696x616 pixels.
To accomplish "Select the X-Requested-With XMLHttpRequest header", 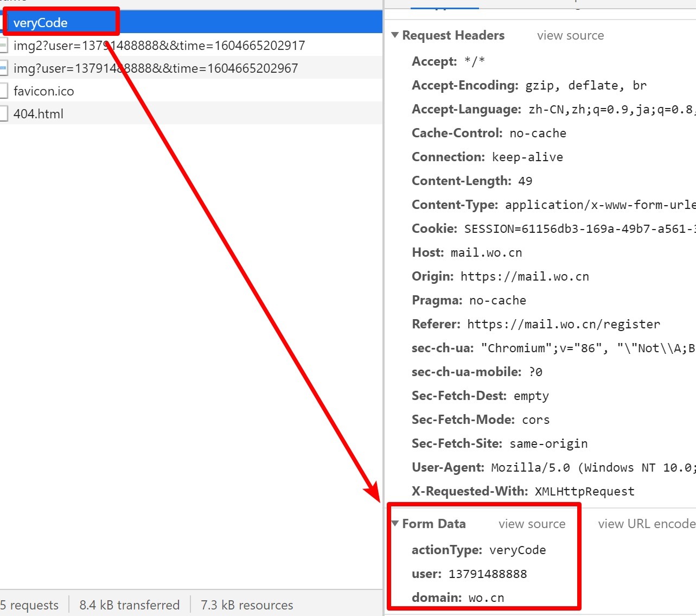I will point(523,491).
